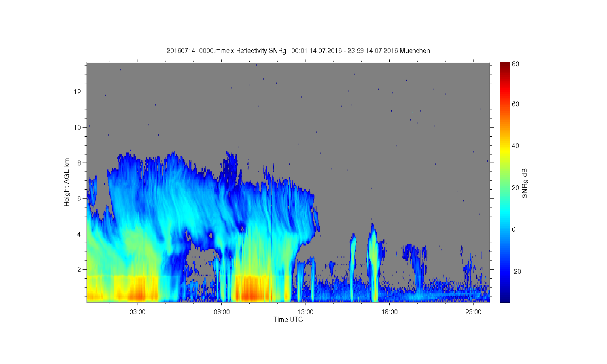Click the 'Height AGL km' y-axis label

pyautogui.click(x=67, y=182)
